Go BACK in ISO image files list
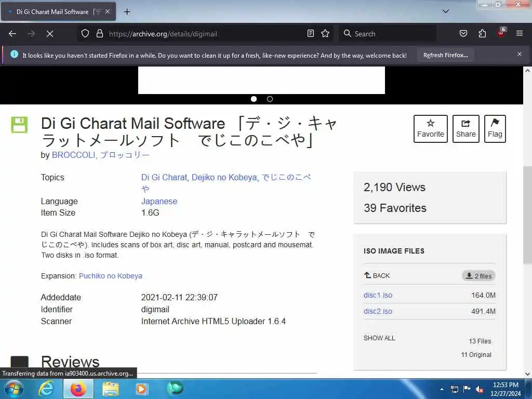Image resolution: width=532 pixels, height=399 pixels. (377, 275)
